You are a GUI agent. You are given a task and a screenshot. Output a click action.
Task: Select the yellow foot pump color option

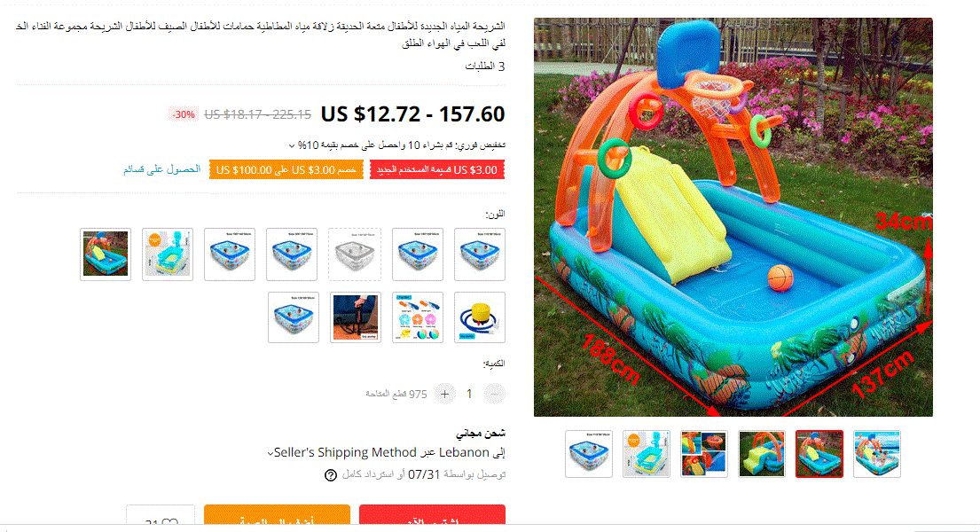click(x=480, y=317)
